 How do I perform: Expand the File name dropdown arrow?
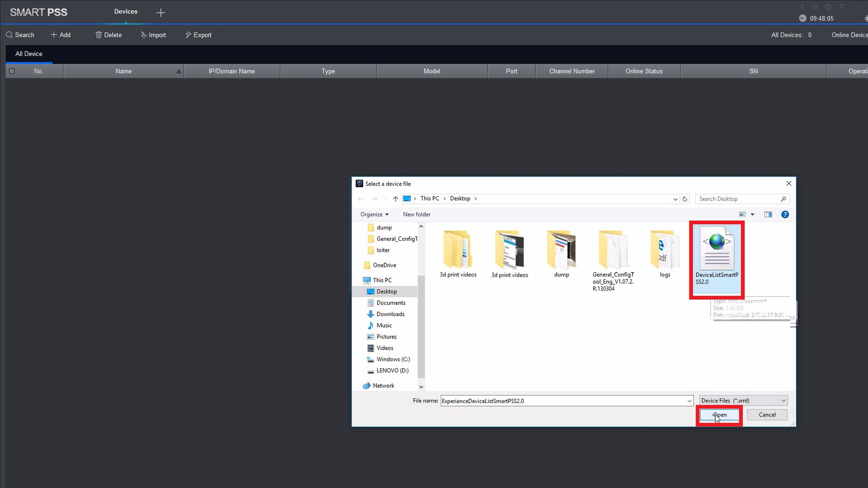689,401
